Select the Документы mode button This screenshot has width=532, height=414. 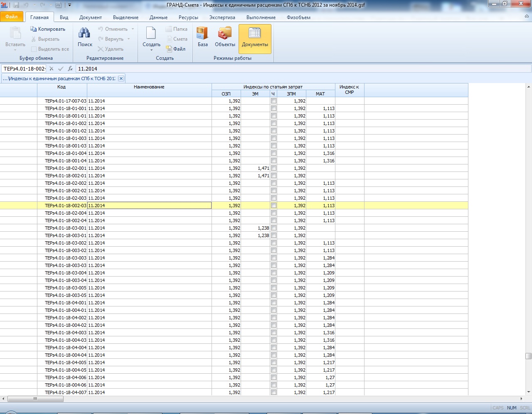[x=255, y=38]
